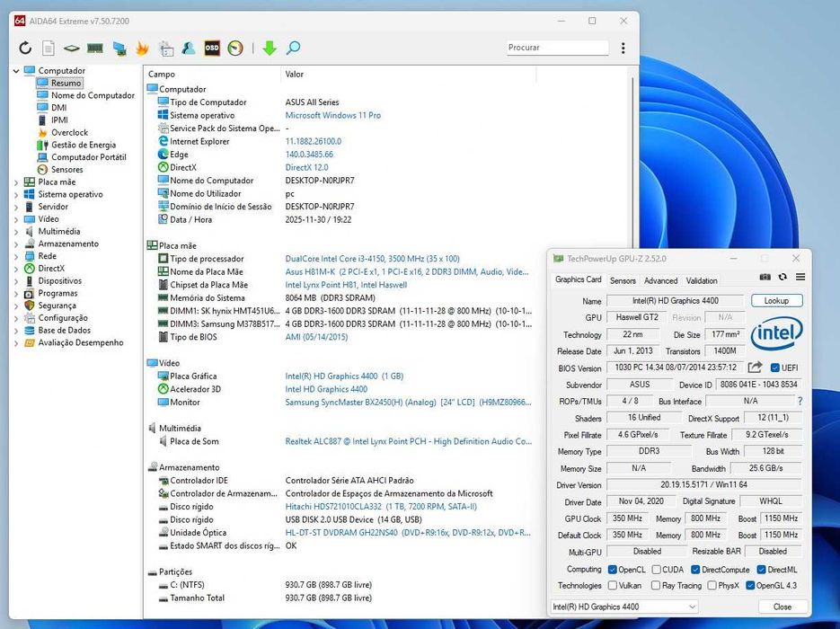
Task: Toggle the UEFI checkbox in GPU-Z
Action: click(774, 368)
